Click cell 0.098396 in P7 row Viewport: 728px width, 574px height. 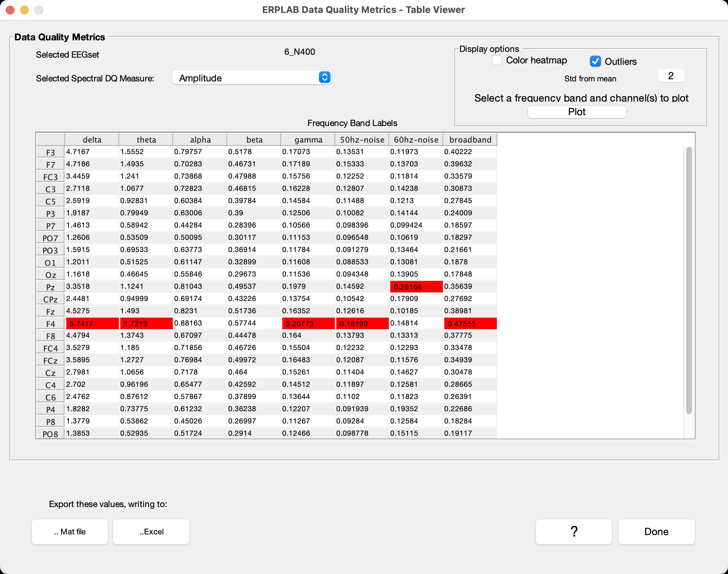coord(362,225)
